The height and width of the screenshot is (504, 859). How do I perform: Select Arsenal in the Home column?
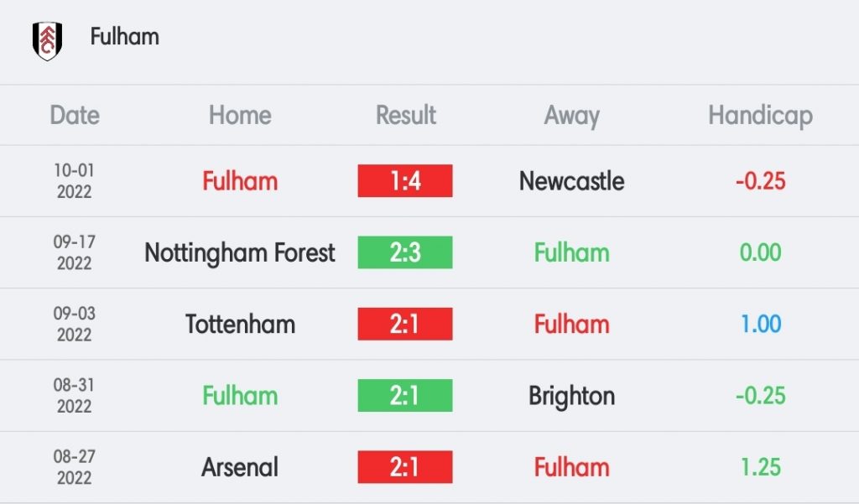click(240, 467)
